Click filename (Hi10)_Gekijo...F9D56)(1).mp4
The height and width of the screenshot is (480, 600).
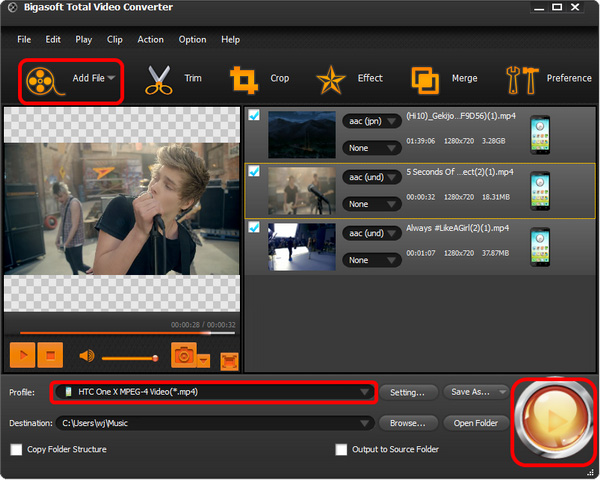pos(461,116)
